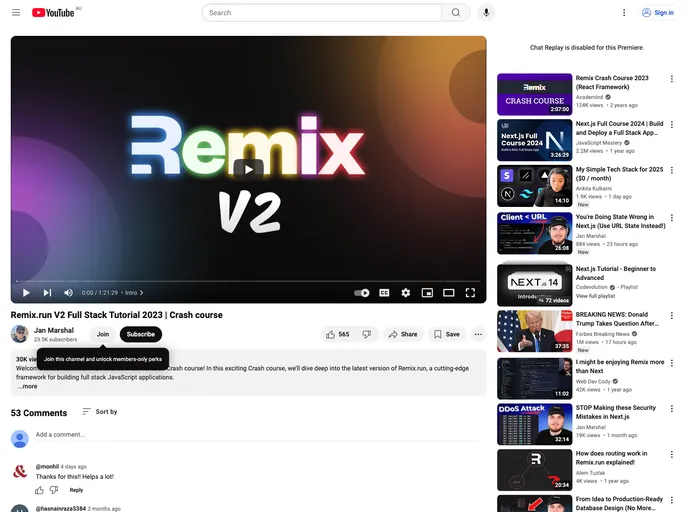Click the 53 Comments heading

click(x=39, y=413)
